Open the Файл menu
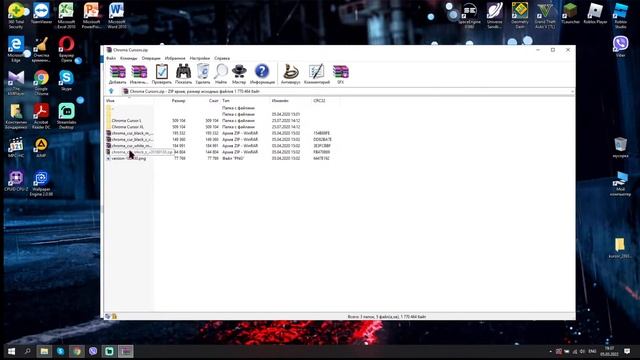640x360 pixels. point(111,58)
